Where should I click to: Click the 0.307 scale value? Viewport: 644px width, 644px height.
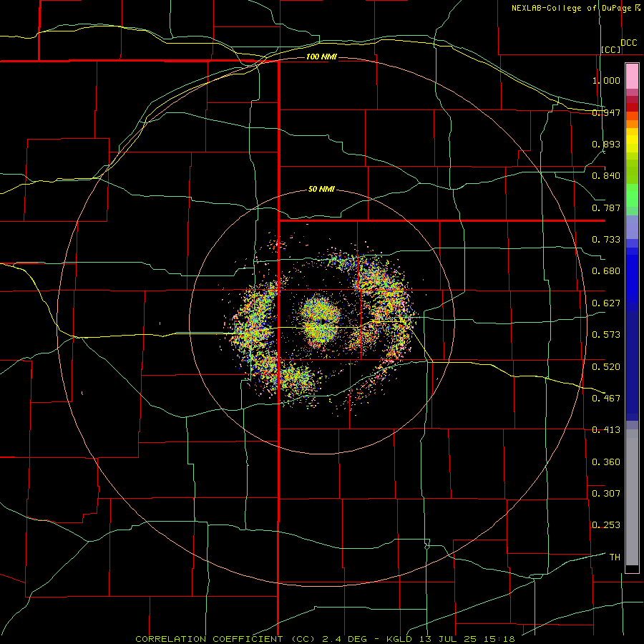point(606,493)
